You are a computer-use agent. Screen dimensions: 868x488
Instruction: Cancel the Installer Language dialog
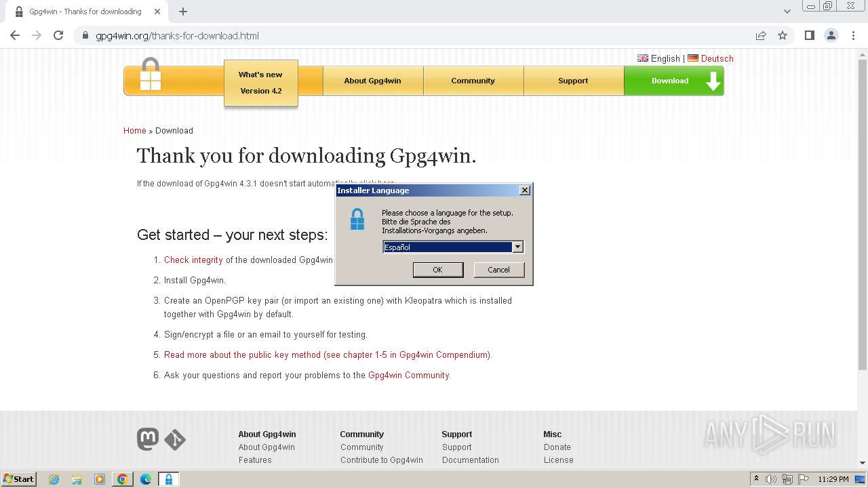pyautogui.click(x=498, y=270)
